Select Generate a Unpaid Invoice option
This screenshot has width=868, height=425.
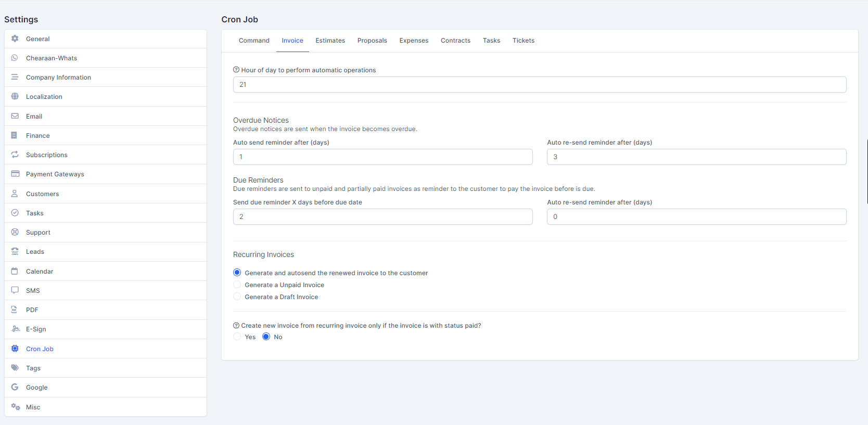(237, 285)
